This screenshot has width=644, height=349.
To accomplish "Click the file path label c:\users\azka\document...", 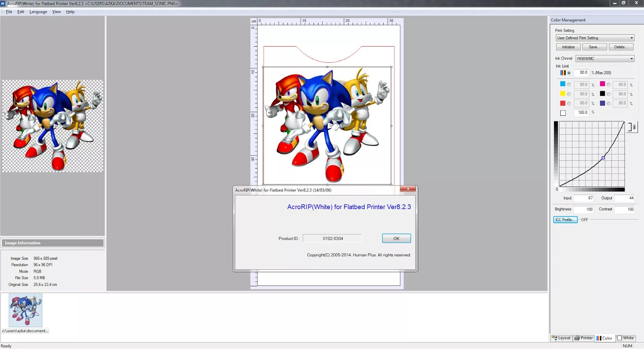I will click(25, 331).
